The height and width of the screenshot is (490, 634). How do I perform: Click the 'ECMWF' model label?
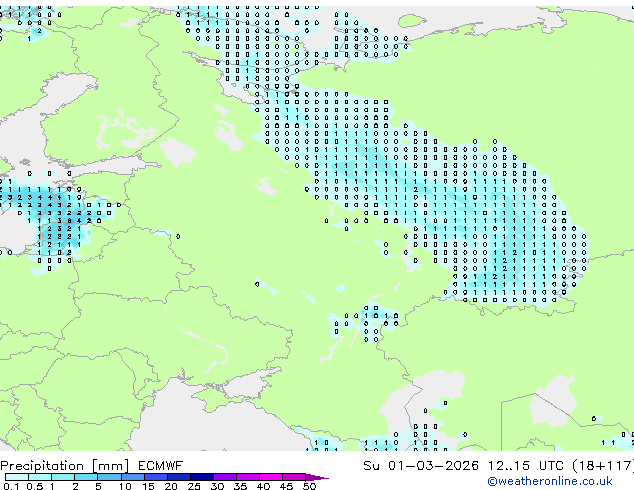click(x=161, y=466)
